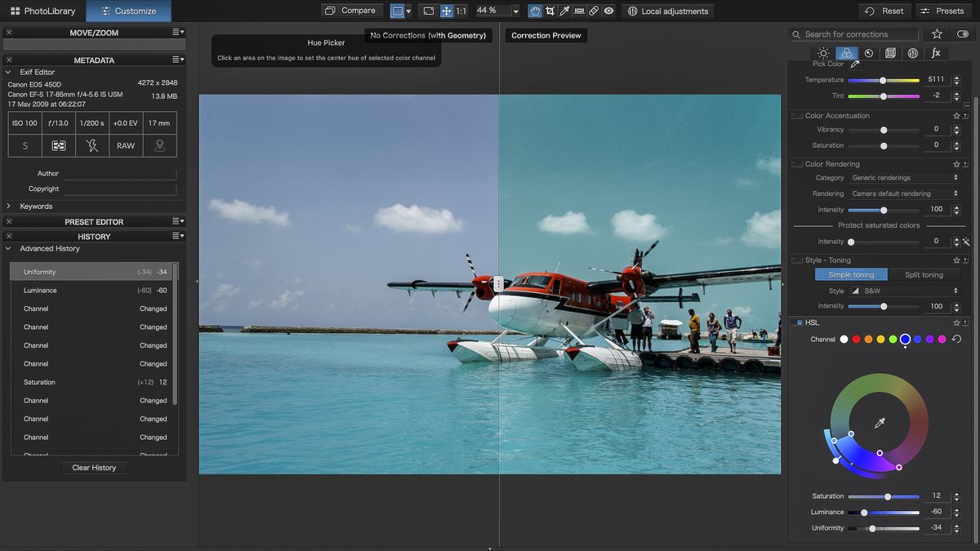Select the Hand pan tool

click(535, 11)
